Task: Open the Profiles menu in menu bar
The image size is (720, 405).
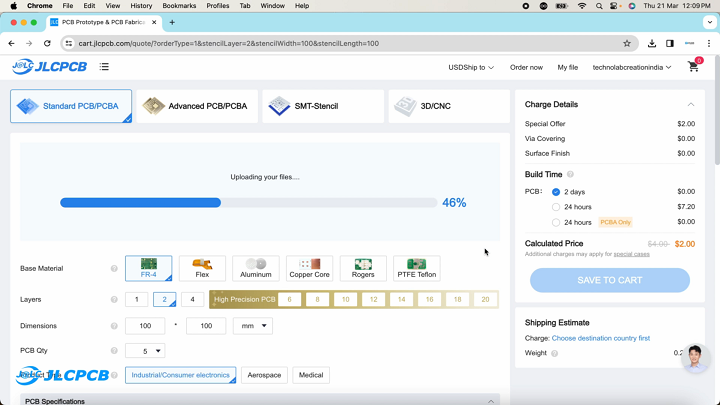Action: point(218,6)
